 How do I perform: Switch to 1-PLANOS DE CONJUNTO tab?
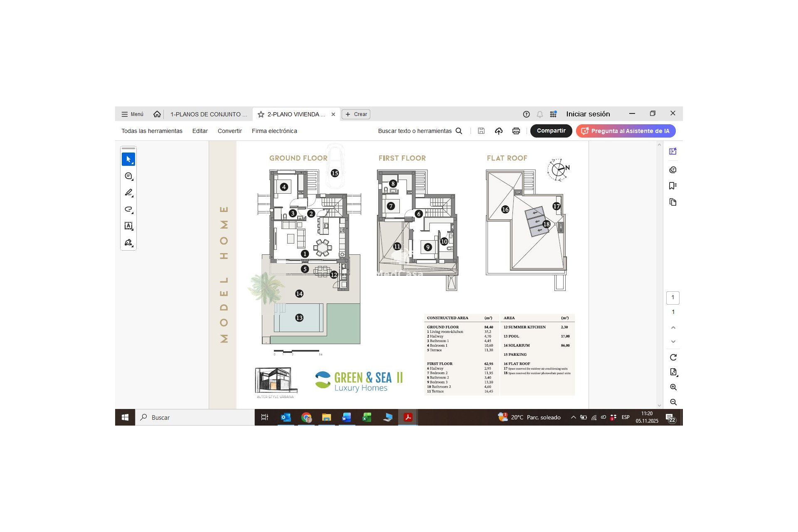(x=208, y=114)
